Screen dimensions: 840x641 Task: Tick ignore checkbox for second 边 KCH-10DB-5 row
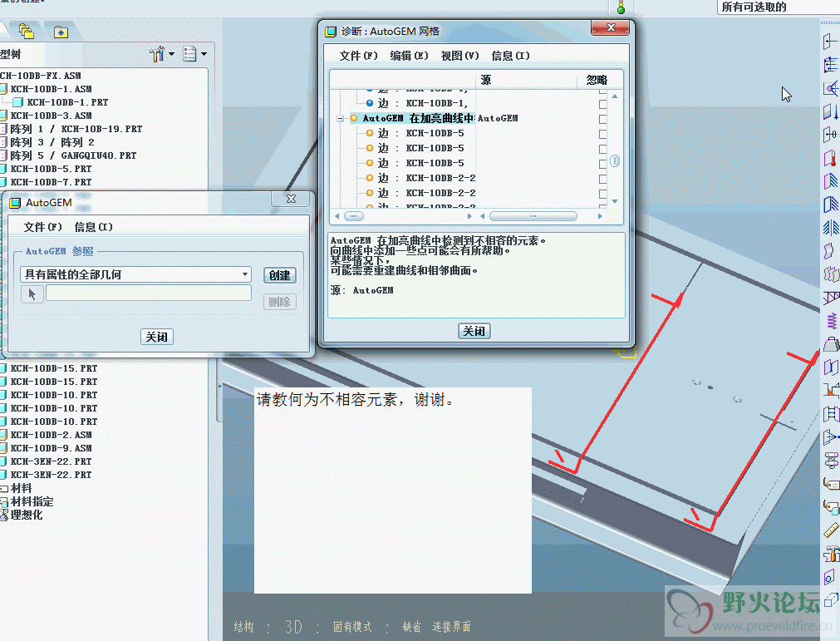coord(602,149)
